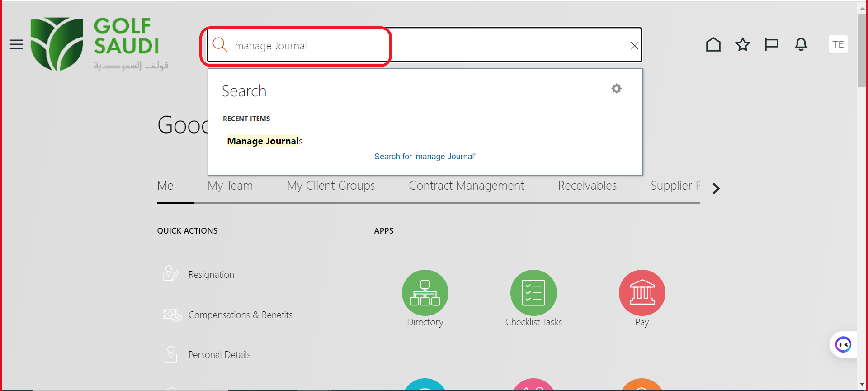Open TE user profile menu
Screen dimensions: 868x391
pos(838,44)
